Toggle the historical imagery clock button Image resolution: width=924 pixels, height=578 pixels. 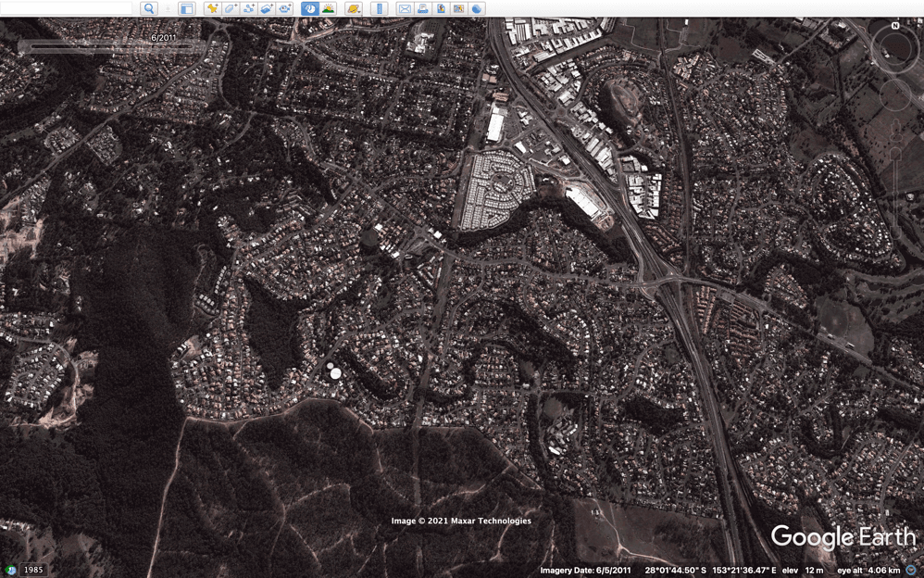(x=310, y=8)
